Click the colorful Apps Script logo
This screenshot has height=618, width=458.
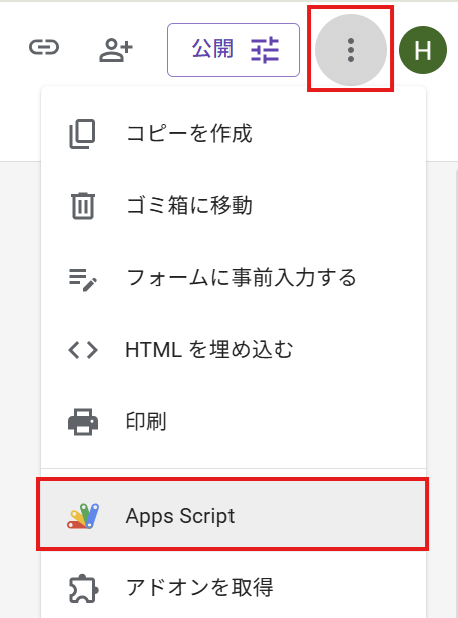click(x=83, y=516)
